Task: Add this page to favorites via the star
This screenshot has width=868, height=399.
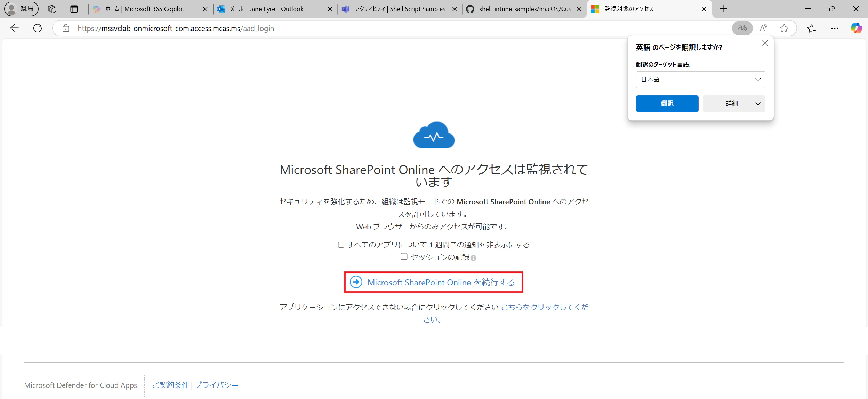Action: click(785, 28)
